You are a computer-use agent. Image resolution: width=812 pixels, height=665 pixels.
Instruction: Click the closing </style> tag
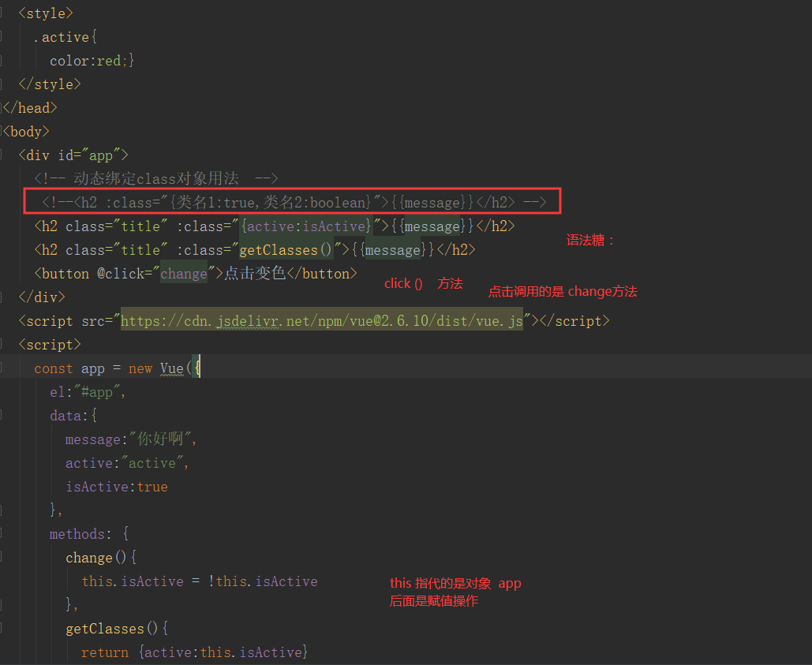(x=50, y=84)
